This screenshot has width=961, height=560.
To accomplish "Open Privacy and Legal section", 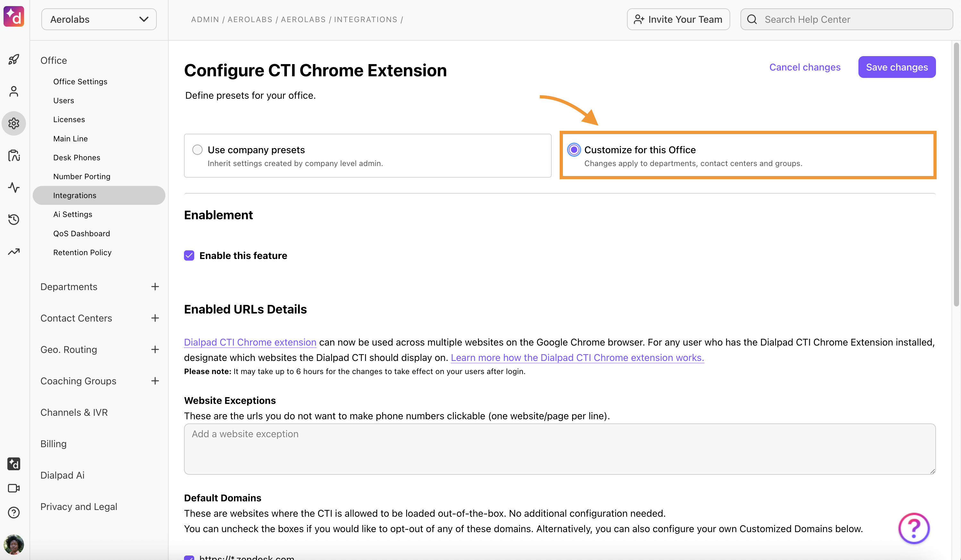I will (79, 506).
